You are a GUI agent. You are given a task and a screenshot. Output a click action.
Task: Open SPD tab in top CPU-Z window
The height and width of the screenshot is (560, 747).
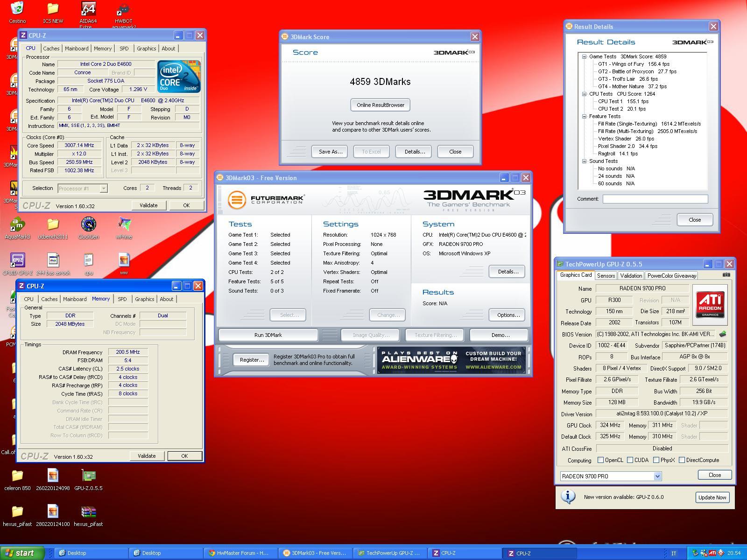[124, 49]
